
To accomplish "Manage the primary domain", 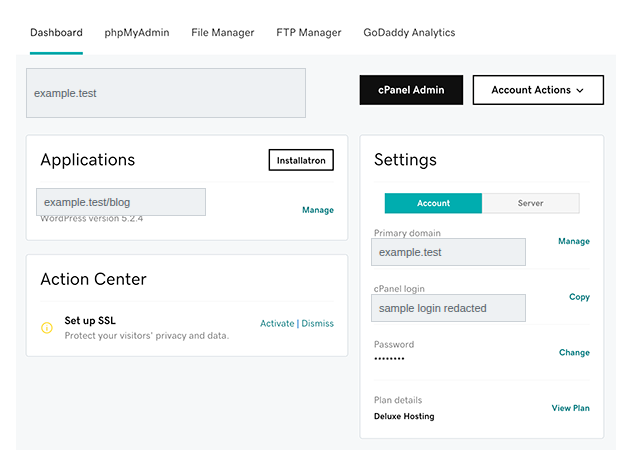I will pyautogui.click(x=574, y=241).
